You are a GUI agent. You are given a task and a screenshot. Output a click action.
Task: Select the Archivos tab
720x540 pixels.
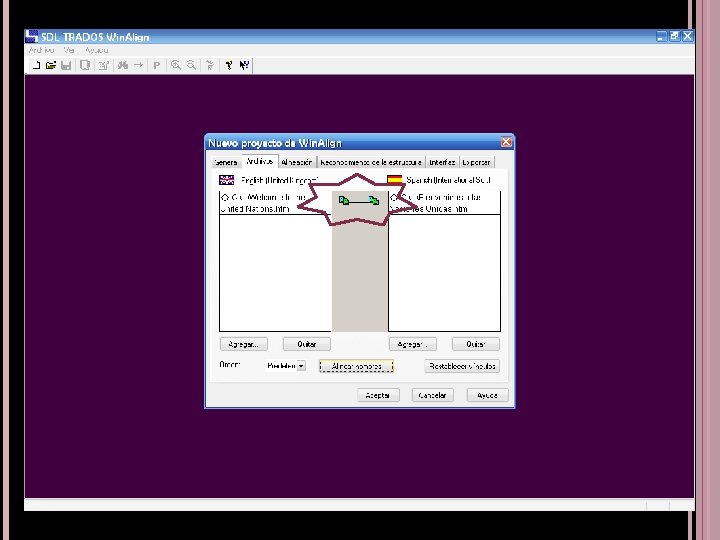click(259, 161)
